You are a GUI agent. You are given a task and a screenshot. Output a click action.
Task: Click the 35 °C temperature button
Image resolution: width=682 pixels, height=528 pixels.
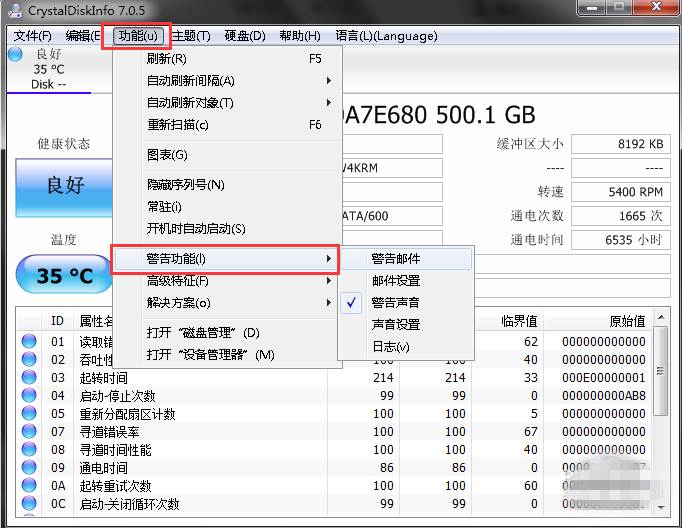(64, 275)
